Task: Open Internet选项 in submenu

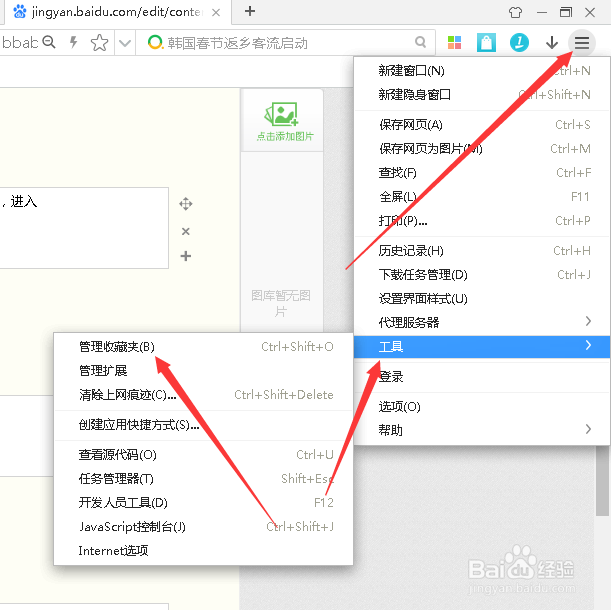Action: tap(203, 551)
